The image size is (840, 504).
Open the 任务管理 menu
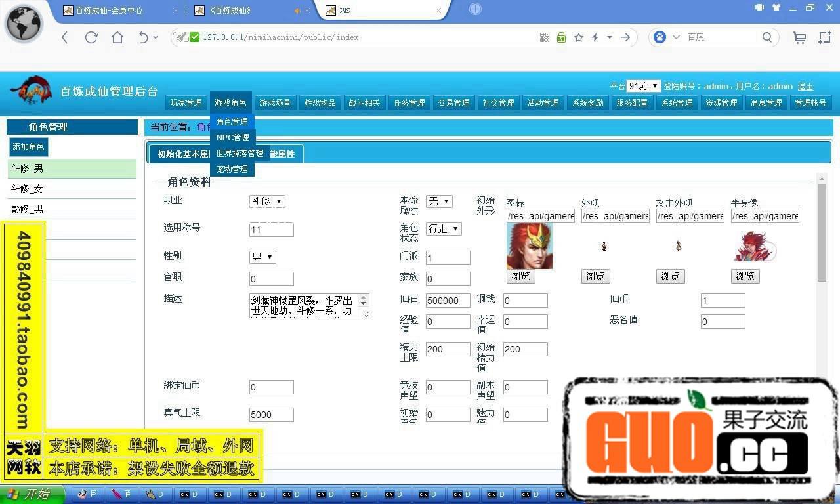click(409, 103)
